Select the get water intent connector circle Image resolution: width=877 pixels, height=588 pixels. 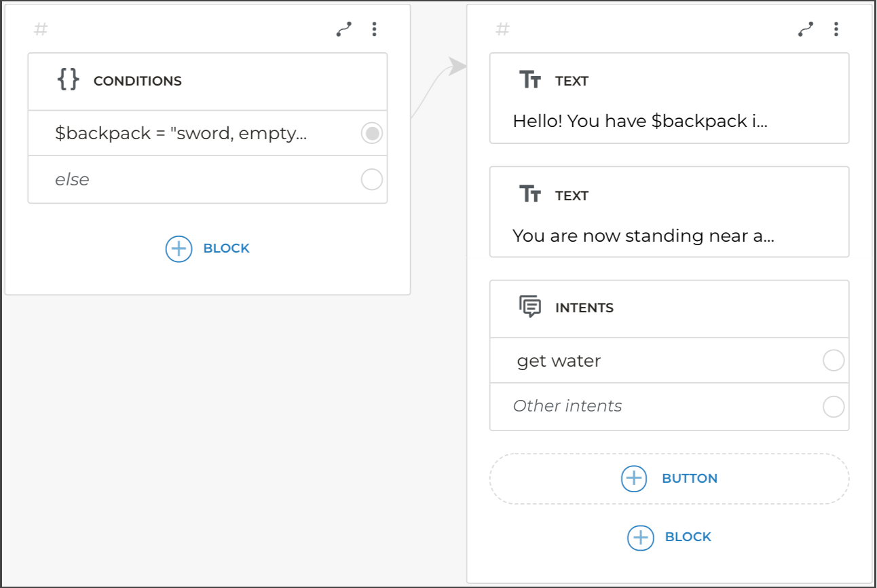point(833,361)
